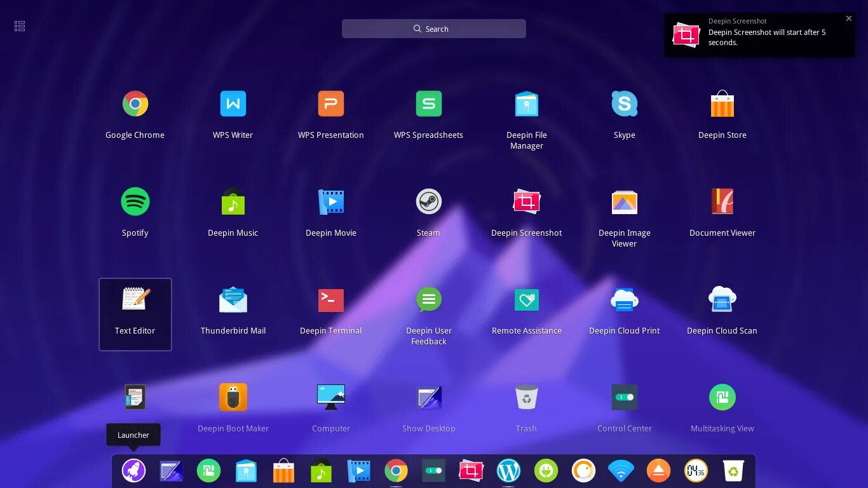
Task: Click the Search field at the top
Action: point(434,29)
